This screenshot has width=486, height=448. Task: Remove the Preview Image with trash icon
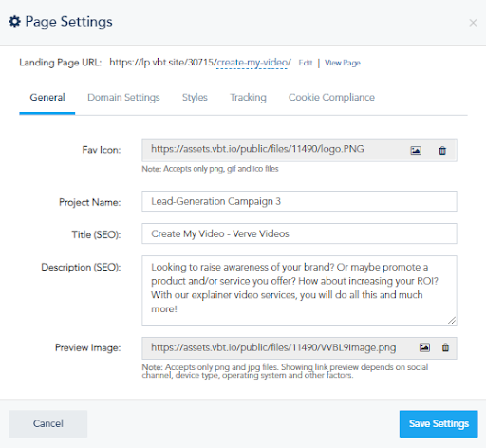click(445, 347)
